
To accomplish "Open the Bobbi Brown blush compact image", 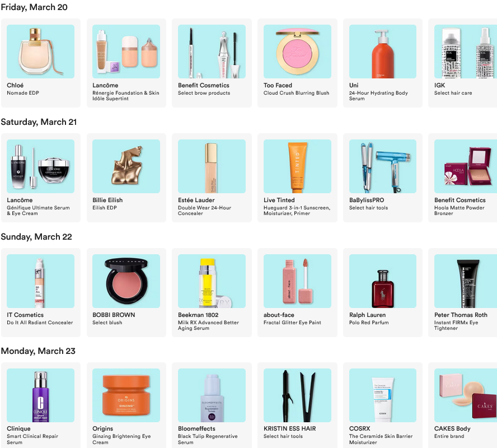I will (x=126, y=281).
